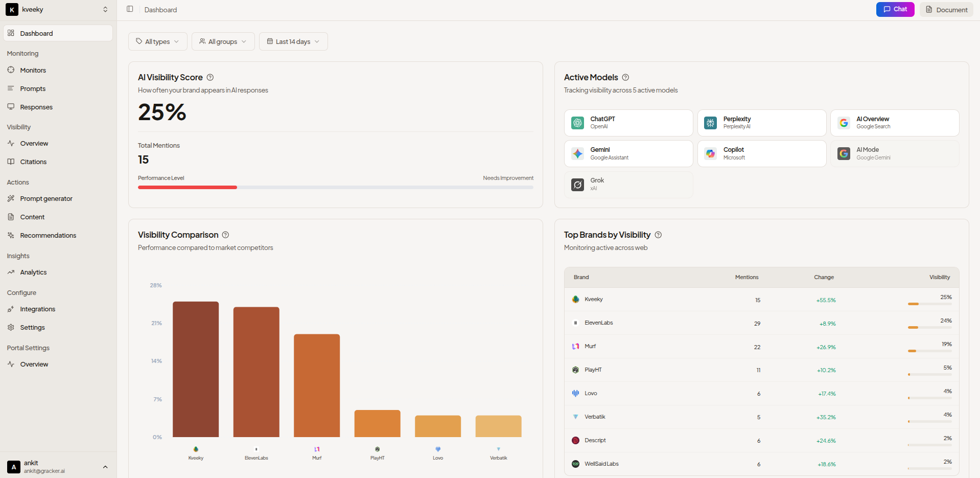Click the Active Models help icon
The height and width of the screenshot is (478, 980).
tap(625, 77)
